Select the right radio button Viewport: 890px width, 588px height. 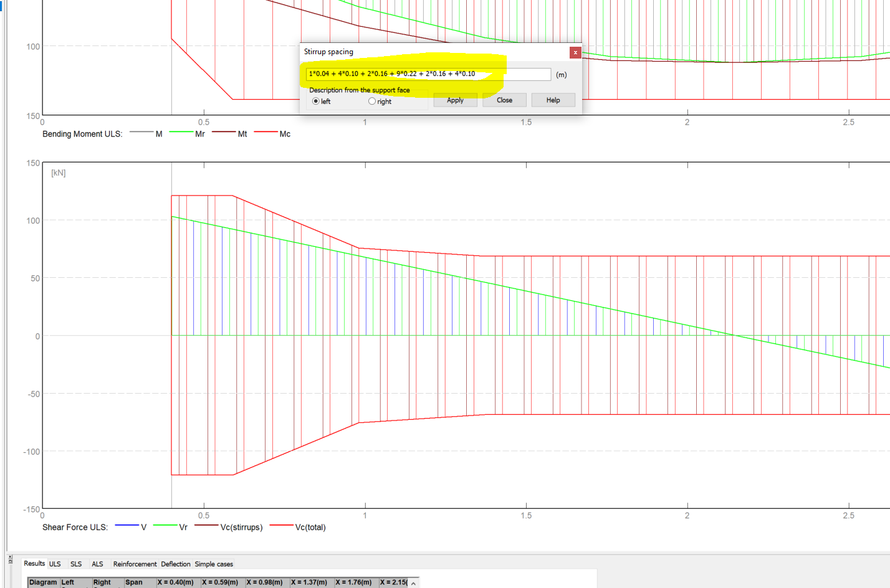pos(371,100)
